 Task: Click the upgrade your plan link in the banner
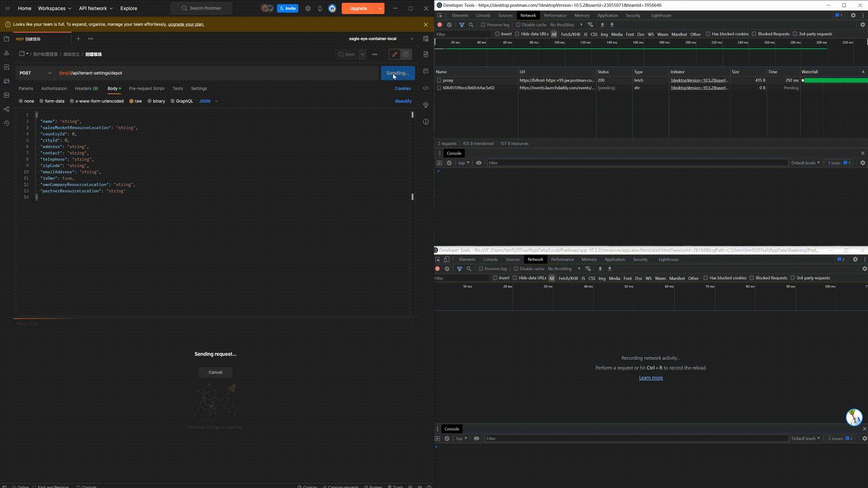pos(186,24)
